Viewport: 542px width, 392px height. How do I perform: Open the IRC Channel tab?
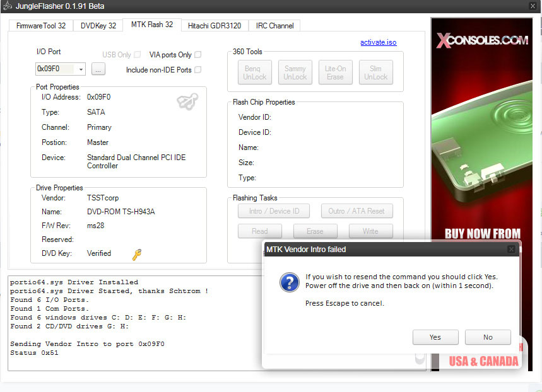[x=275, y=26]
